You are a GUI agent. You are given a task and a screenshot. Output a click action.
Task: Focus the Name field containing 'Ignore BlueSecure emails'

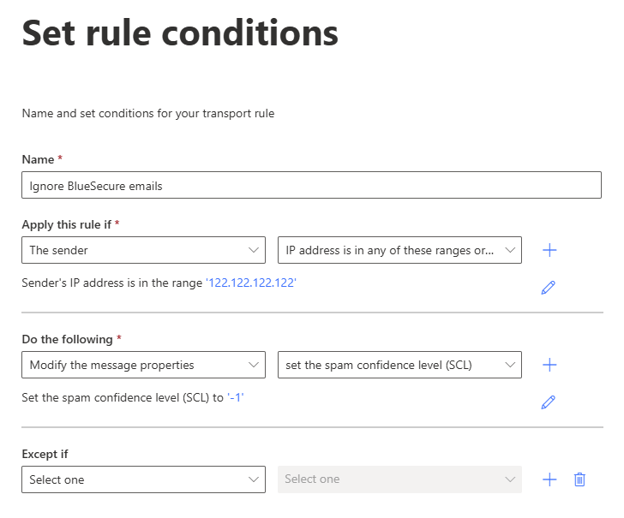click(x=312, y=185)
